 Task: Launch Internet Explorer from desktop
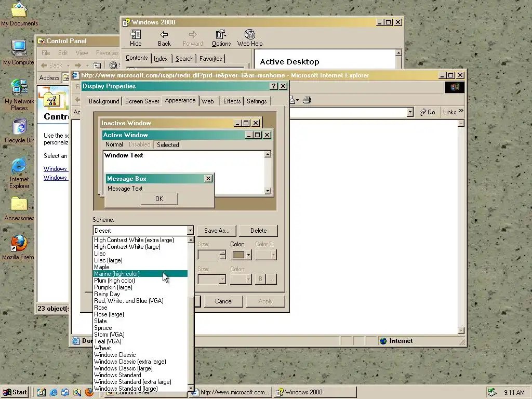tap(19, 173)
